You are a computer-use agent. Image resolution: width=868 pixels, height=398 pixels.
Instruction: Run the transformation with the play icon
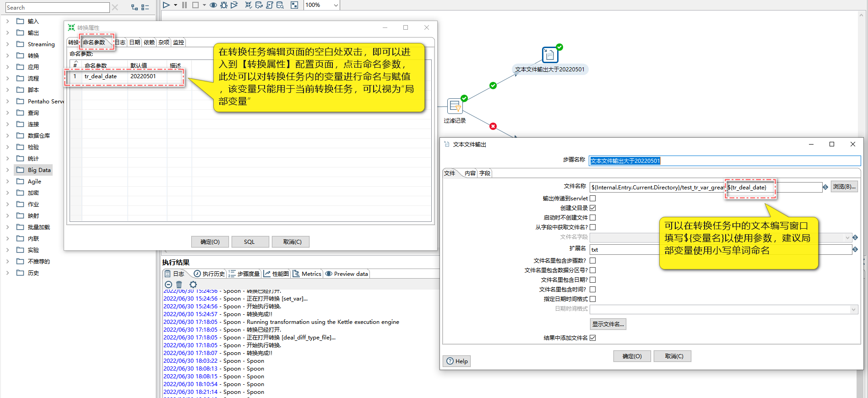166,5
